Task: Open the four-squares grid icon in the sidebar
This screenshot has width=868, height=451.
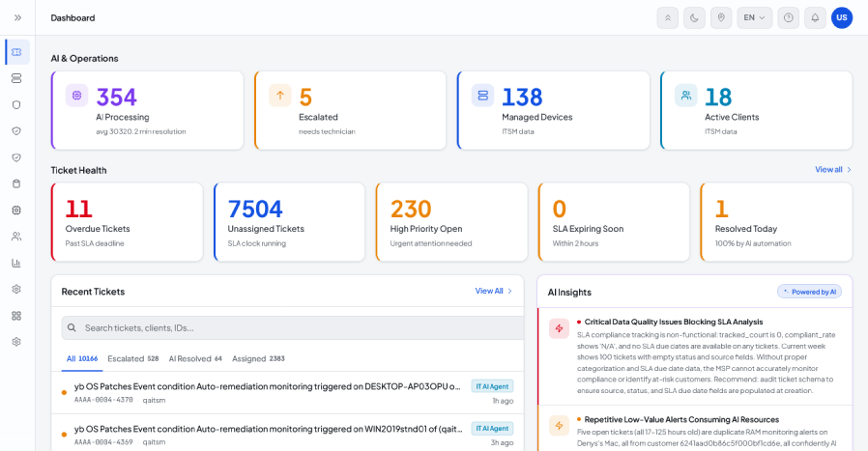Action: 16,316
